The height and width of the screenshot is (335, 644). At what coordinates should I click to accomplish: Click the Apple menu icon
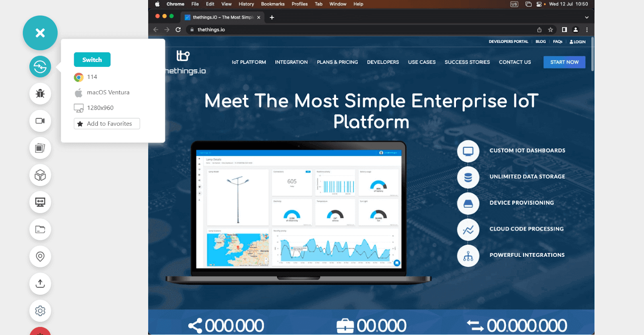tap(157, 4)
